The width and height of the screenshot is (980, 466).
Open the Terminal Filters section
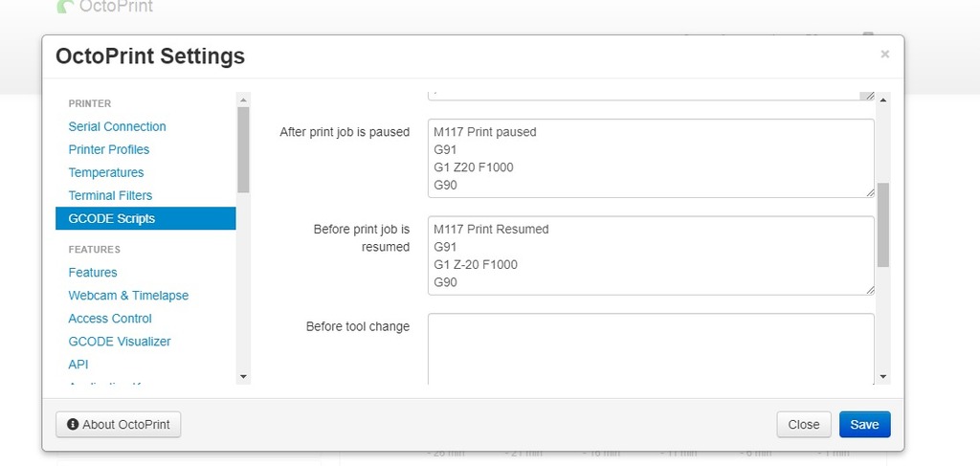coord(110,195)
